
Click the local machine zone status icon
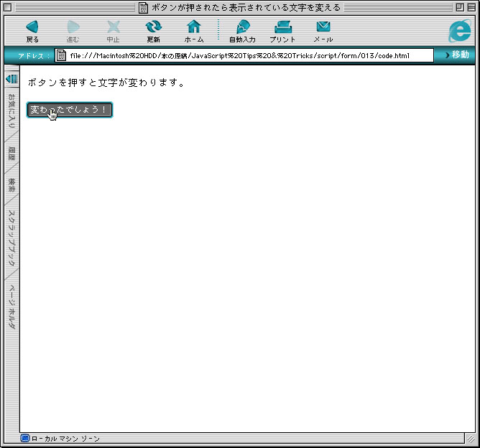(x=25, y=438)
